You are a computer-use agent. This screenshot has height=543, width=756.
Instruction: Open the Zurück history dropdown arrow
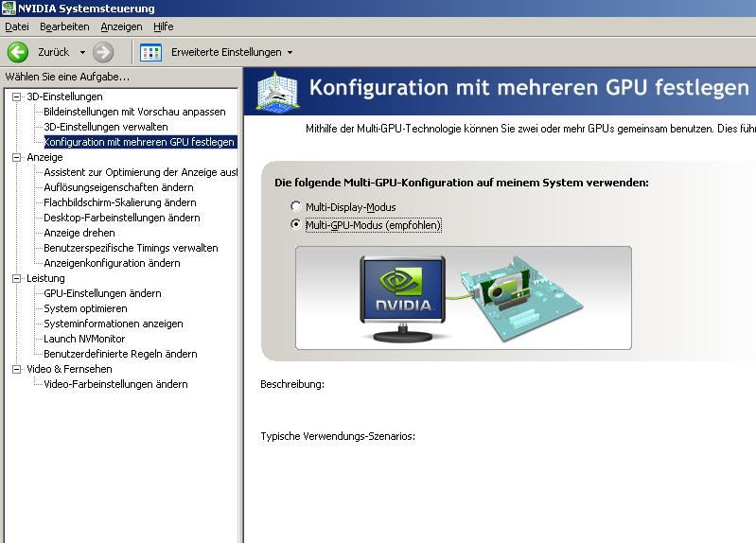coord(82,52)
